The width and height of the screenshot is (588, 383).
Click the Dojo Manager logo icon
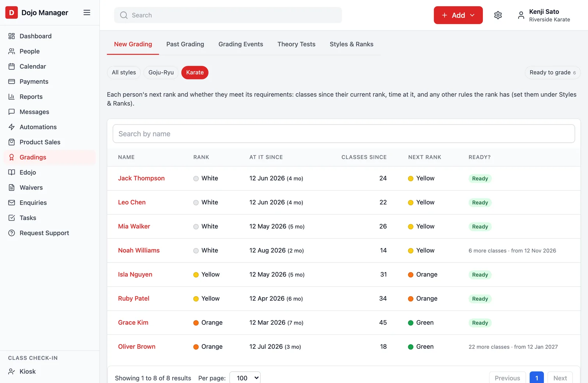[x=11, y=12]
